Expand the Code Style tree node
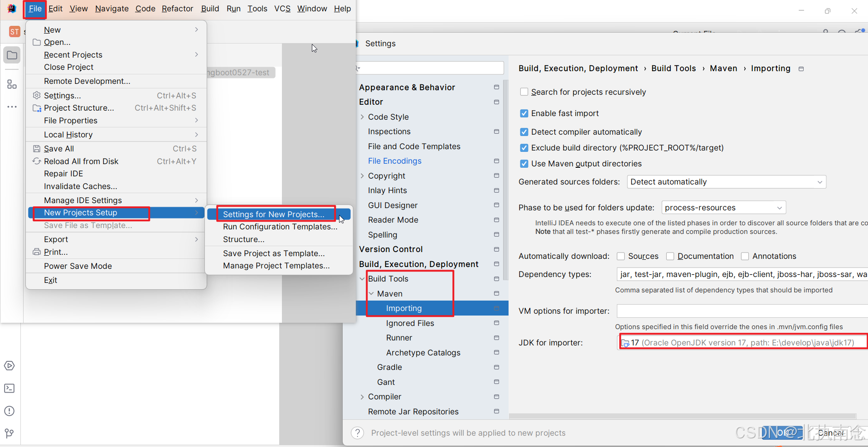 click(x=362, y=117)
